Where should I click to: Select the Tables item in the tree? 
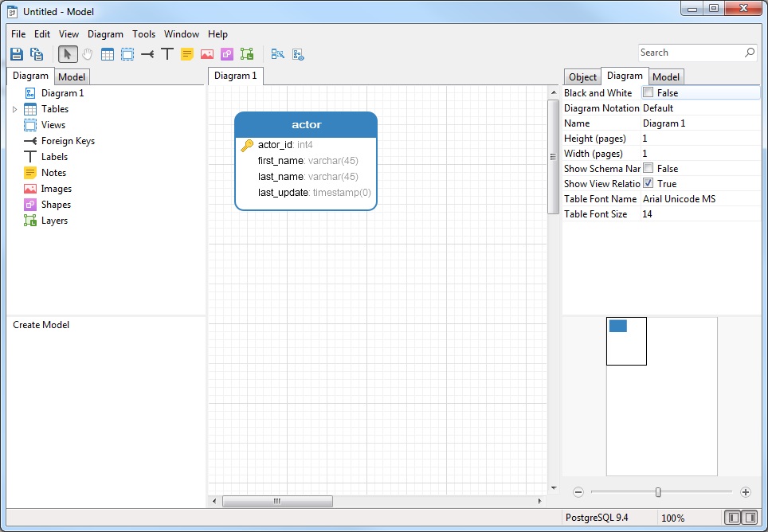point(55,109)
